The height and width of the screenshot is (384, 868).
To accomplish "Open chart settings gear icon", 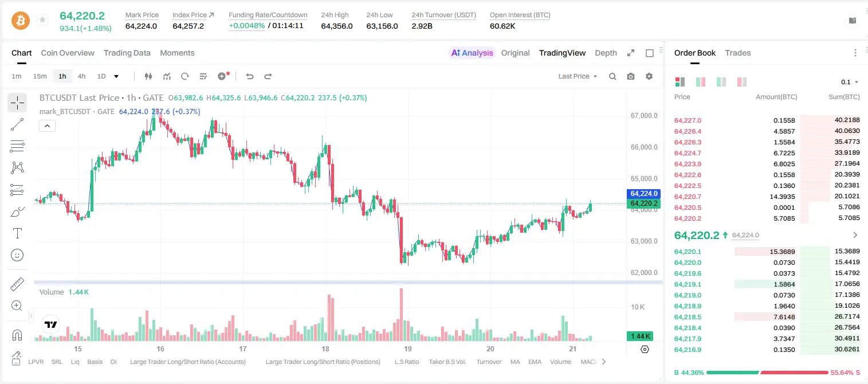I will [649, 76].
